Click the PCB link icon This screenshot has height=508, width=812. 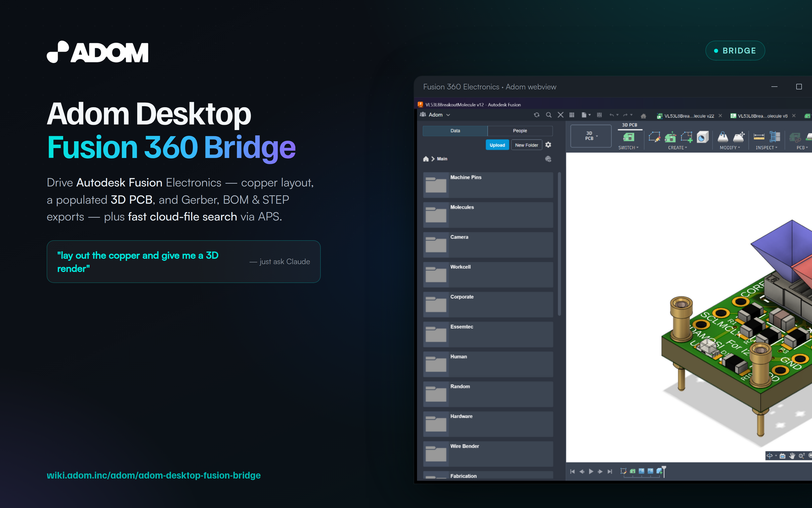(x=795, y=137)
